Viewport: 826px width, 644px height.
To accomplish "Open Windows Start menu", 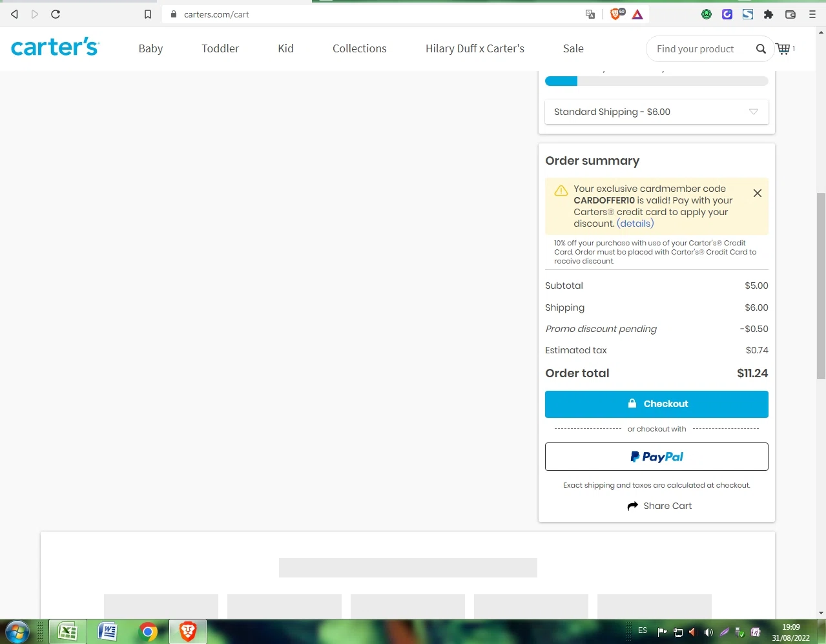I will pyautogui.click(x=17, y=632).
